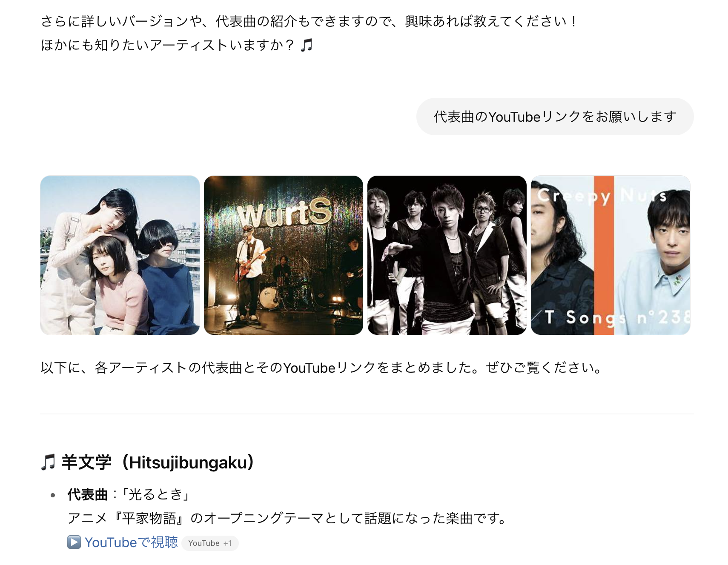This screenshot has height=565, width=728.
Task: Click the 『平家物語』 anime description line
Action: coord(288,518)
